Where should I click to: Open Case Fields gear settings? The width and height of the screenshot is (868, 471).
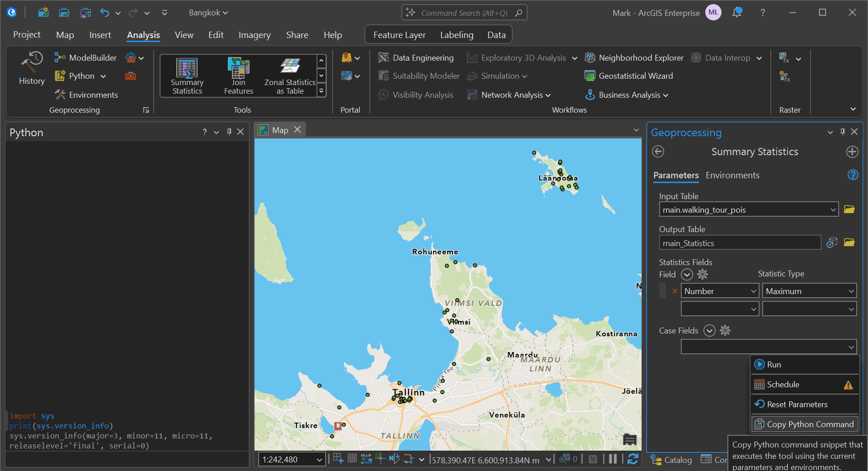[725, 330]
